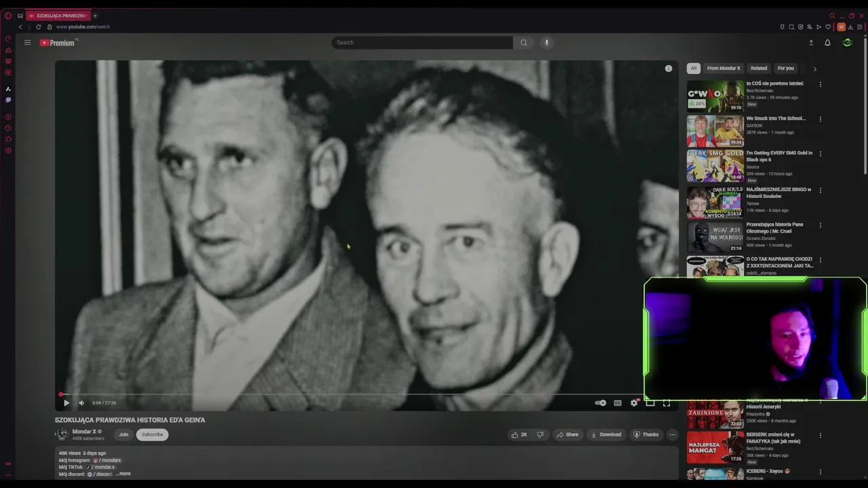Viewport: 868px width, 488px height.
Task: Go back in the browser
Action: 20,27
